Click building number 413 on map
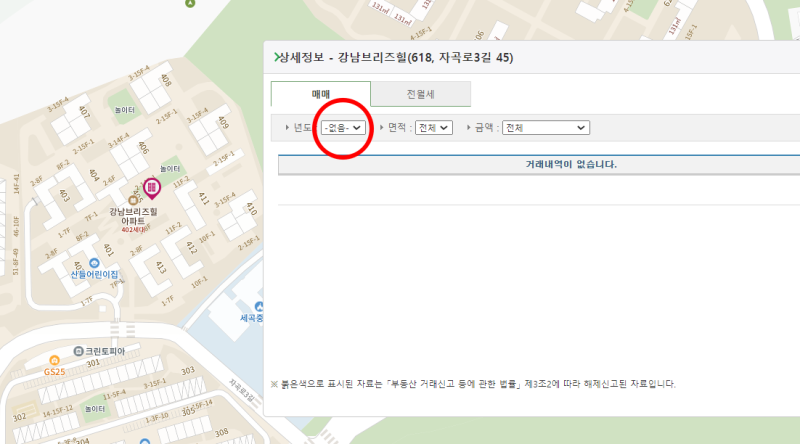The height and width of the screenshot is (444, 800). click(161, 267)
